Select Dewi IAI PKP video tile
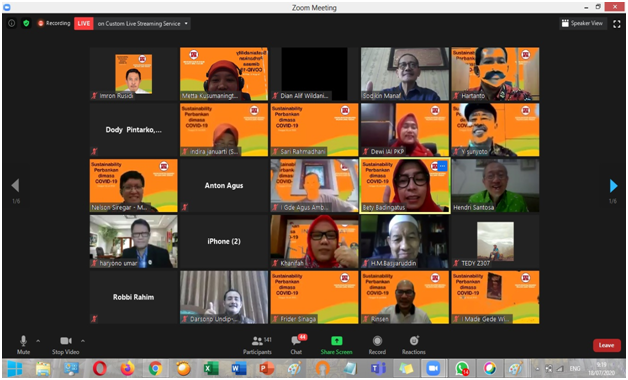Screen dimensions: 628x380 click(405, 130)
